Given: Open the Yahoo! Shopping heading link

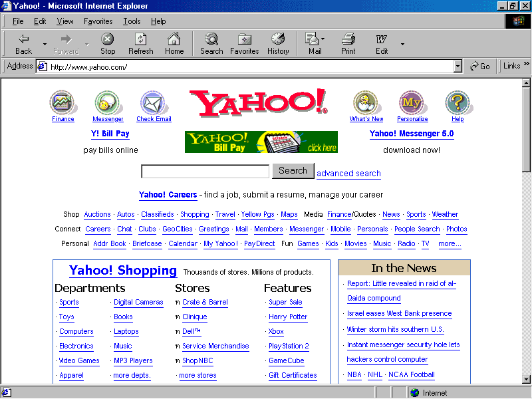Looking at the screenshot, I should (x=123, y=270).
